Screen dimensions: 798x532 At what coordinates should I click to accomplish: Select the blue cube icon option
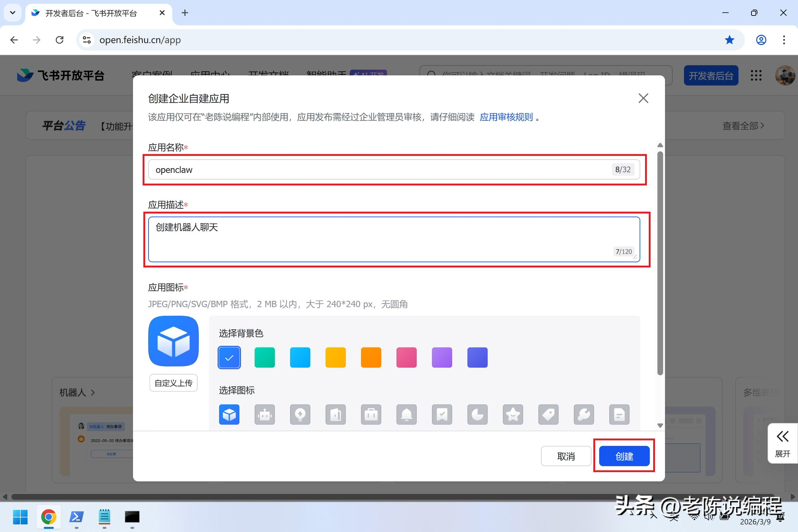(x=229, y=415)
